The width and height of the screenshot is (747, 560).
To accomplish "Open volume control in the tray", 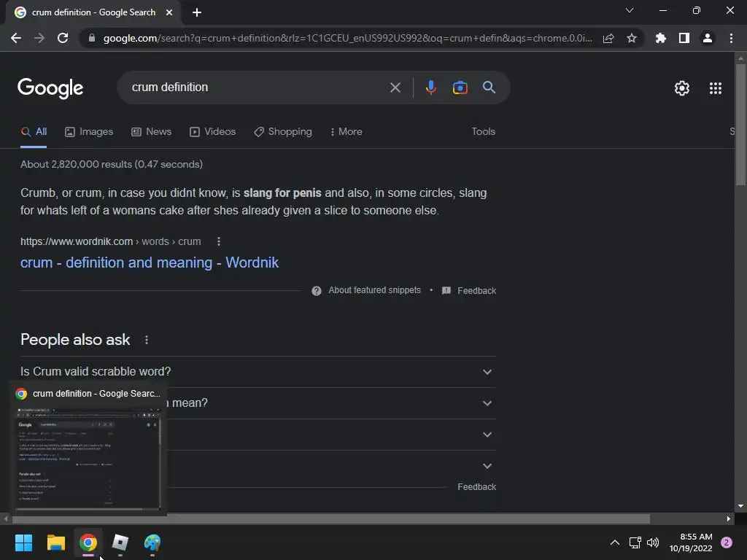I will [x=653, y=542].
